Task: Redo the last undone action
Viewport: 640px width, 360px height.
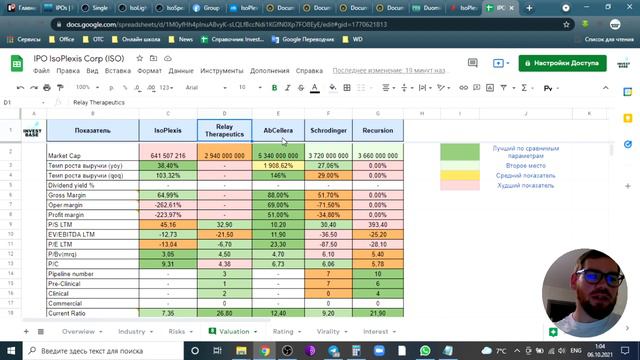Action: pyautogui.click(x=34, y=88)
